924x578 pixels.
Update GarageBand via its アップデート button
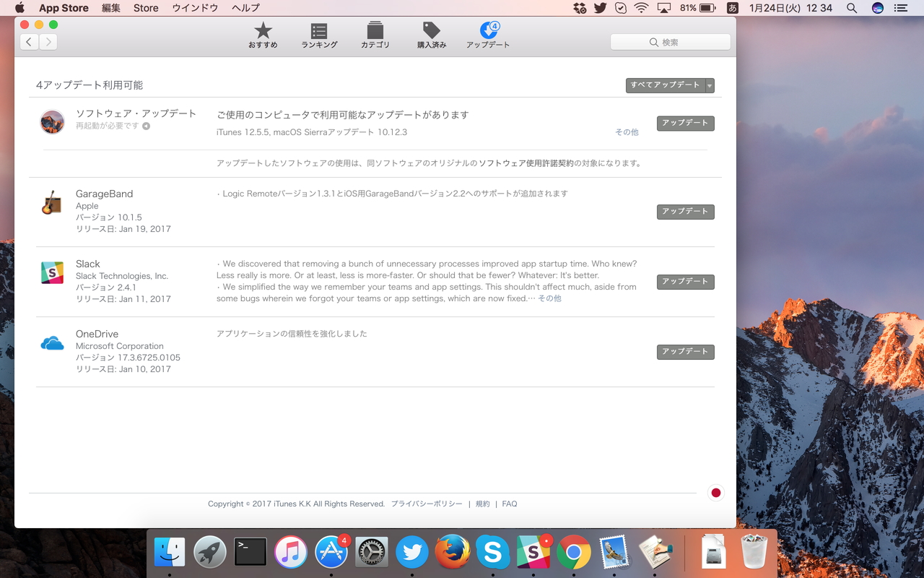pos(684,212)
